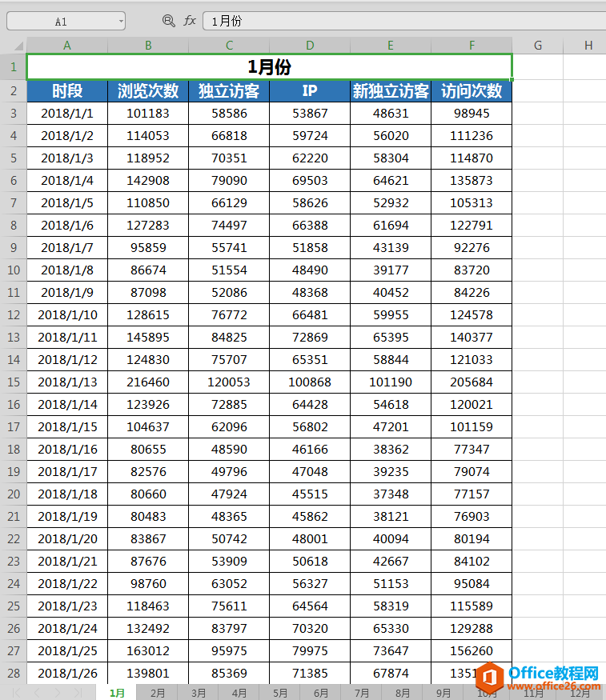Select cell with value 95859
The image size is (606, 700).
(148, 248)
